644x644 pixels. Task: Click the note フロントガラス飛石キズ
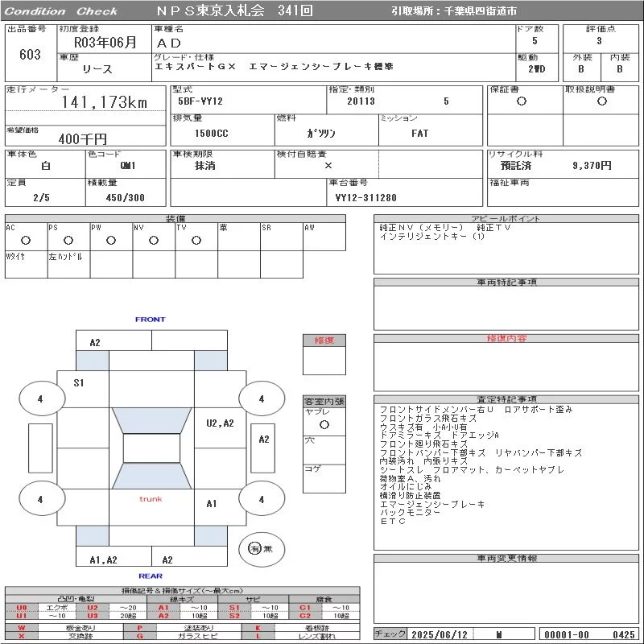[428, 418]
